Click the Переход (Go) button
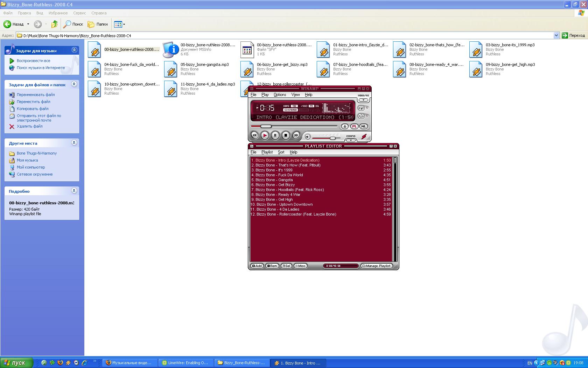The image size is (588, 368). tap(573, 35)
